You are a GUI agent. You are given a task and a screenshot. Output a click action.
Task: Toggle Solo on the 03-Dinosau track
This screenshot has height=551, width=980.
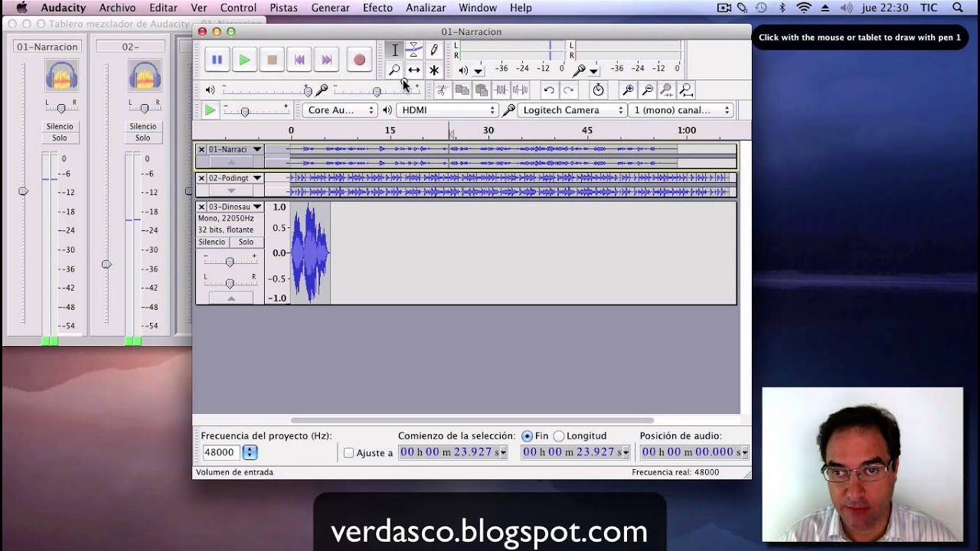click(x=246, y=242)
